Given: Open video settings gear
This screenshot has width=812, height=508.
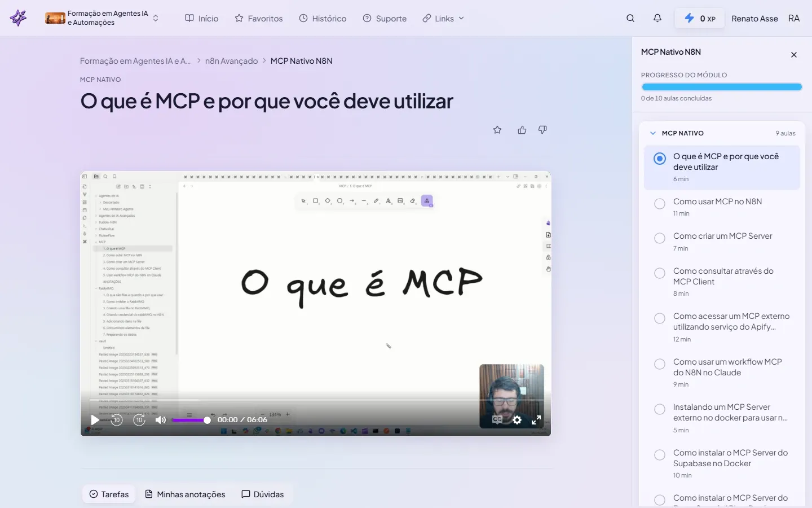Looking at the screenshot, I should point(517,420).
